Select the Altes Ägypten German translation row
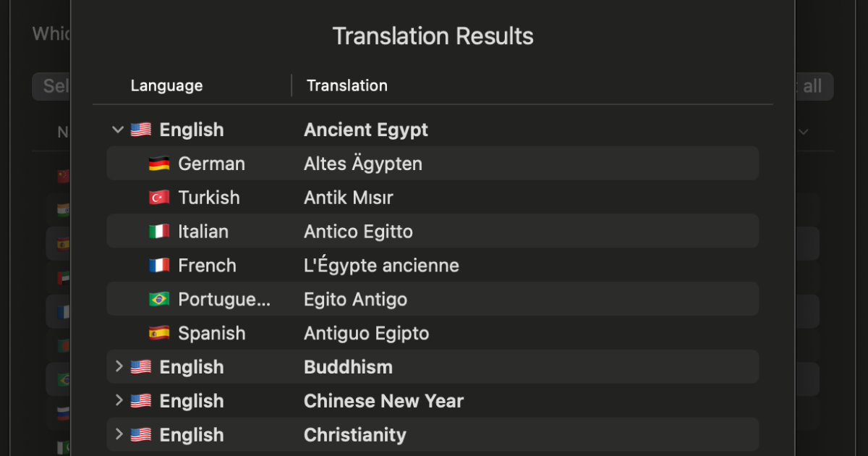Image resolution: width=868 pixels, height=456 pixels. (x=434, y=164)
